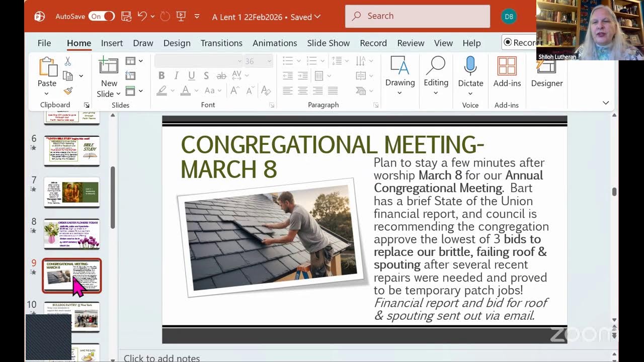The image size is (644, 362).
Task: Click Increase Font Size icon
Action: click(x=234, y=90)
